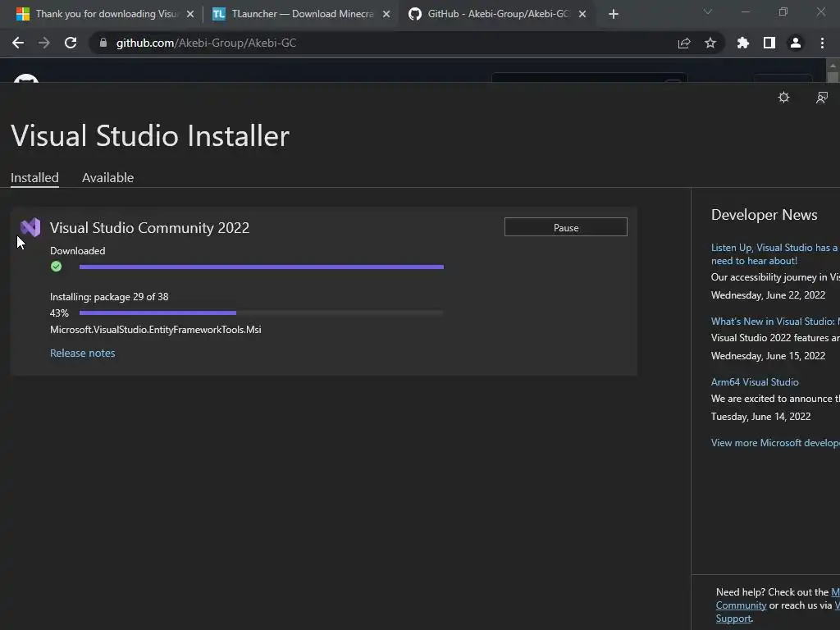Open the browser profile icon
840x630 pixels.
coord(796,43)
